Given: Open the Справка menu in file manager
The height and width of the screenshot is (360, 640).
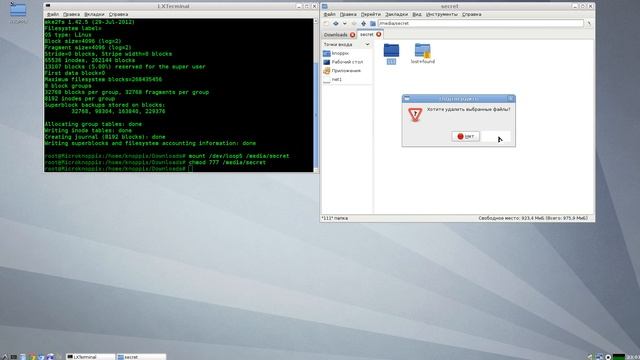Looking at the screenshot, I should coord(471,14).
